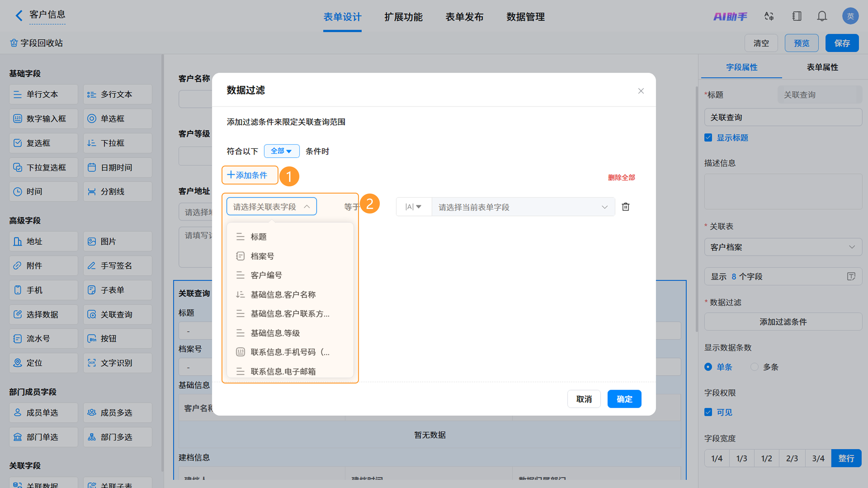Add a 日期时间 field
Viewport: 868px width, 488px height.
tap(118, 168)
